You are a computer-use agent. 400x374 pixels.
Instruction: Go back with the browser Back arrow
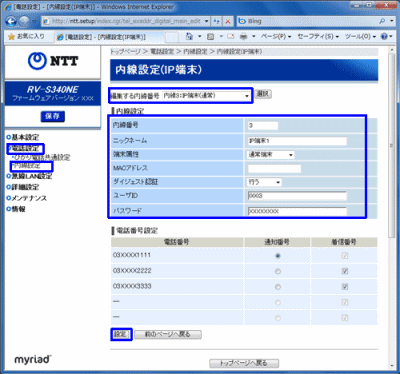tap(11, 22)
